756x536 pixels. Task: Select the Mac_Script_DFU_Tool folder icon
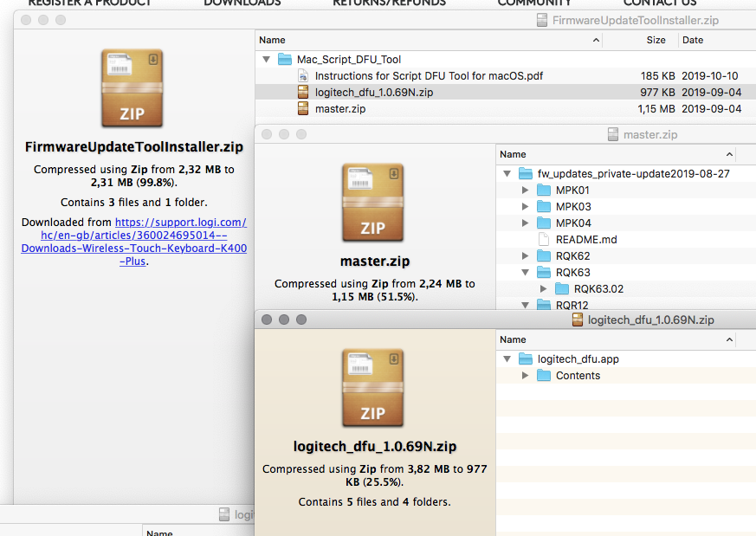[285, 59]
